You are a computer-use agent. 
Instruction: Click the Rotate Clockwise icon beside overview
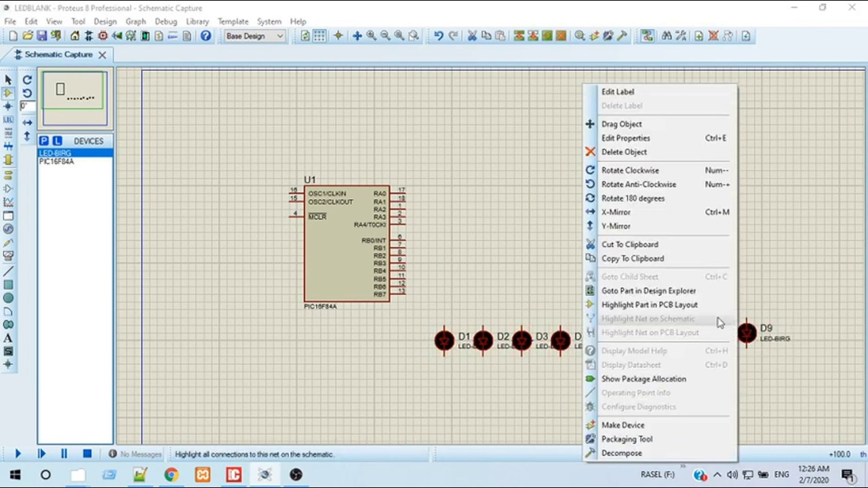[x=27, y=80]
